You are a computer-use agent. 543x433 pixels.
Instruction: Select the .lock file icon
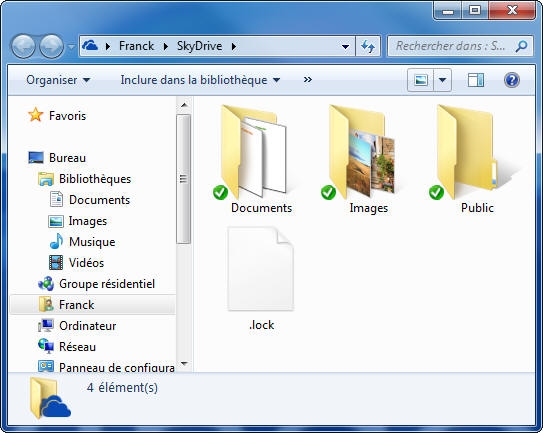pos(261,268)
